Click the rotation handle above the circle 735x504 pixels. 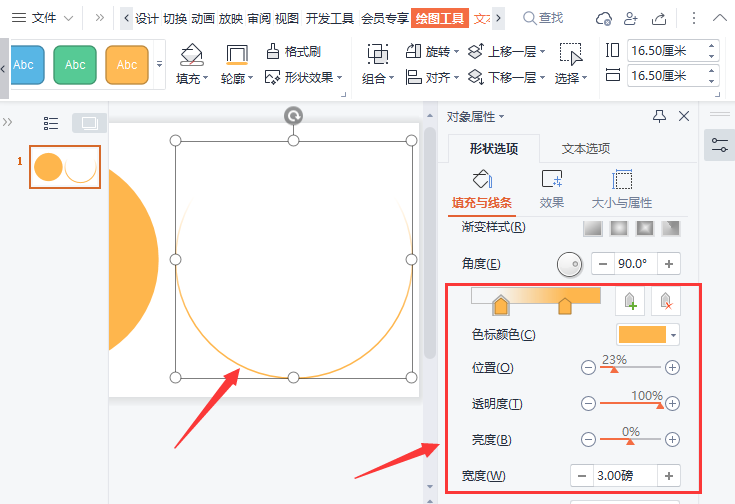(293, 116)
